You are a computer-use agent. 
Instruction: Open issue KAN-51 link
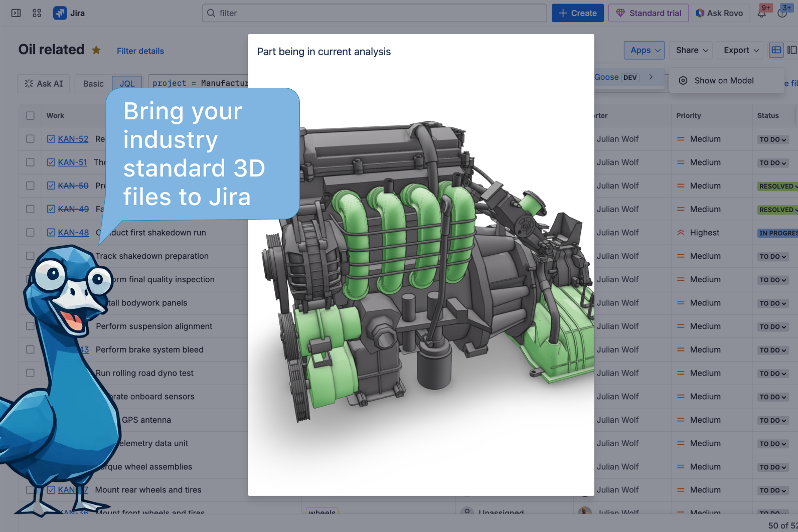click(x=73, y=162)
